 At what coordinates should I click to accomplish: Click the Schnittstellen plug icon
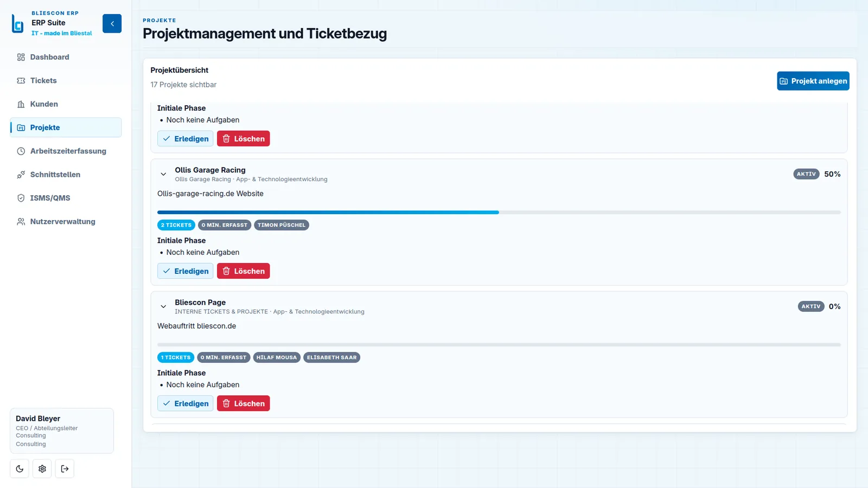21,175
